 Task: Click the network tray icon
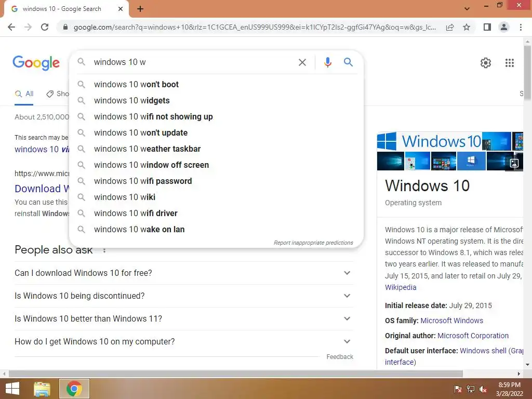pyautogui.click(x=471, y=389)
